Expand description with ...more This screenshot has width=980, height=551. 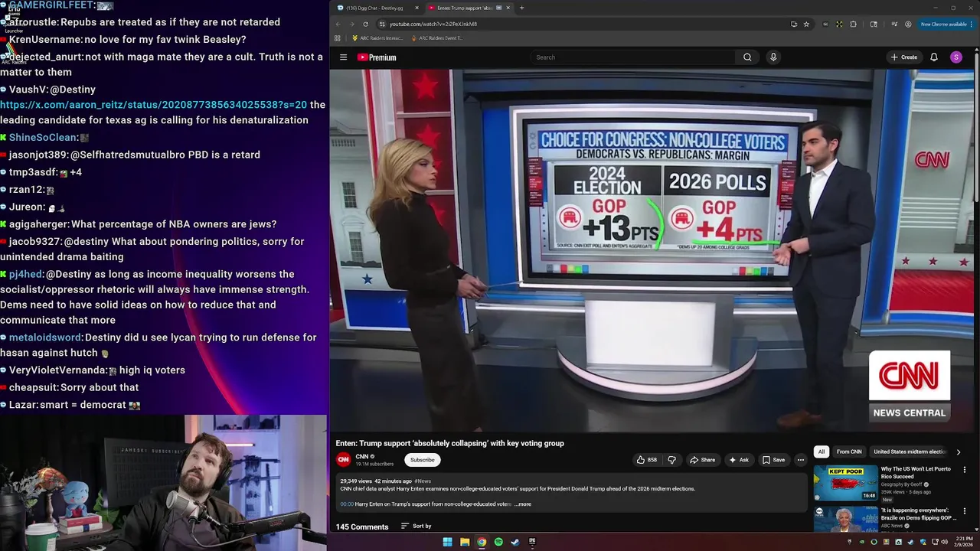[523, 504]
